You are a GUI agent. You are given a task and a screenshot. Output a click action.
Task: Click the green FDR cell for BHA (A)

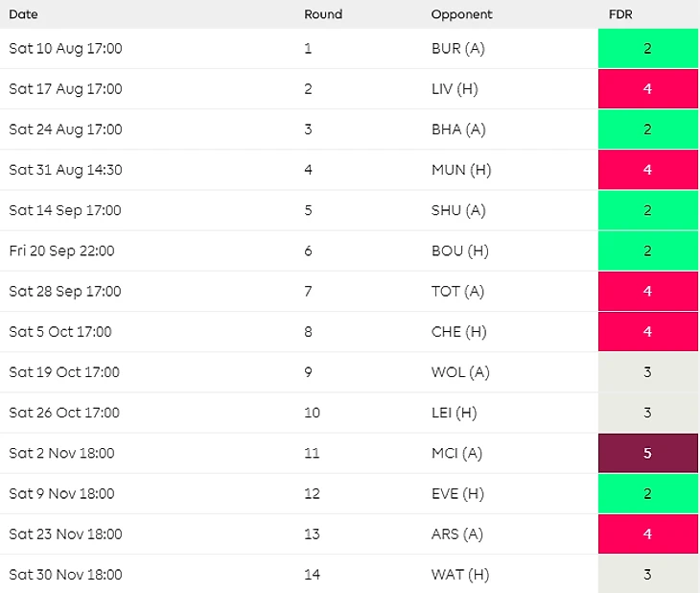pos(647,130)
